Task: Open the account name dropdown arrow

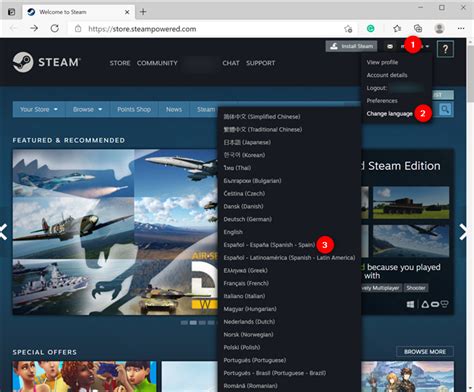Action: 427,46
